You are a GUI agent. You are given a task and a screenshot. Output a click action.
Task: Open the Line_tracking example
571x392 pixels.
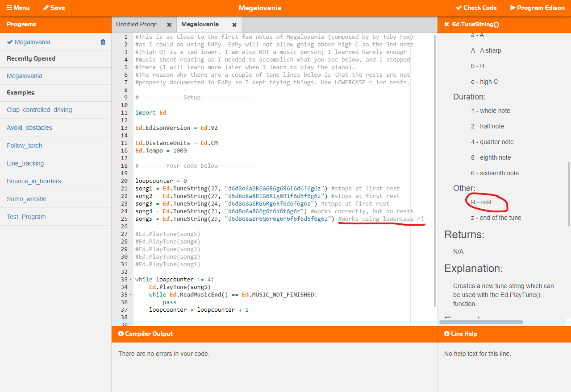click(25, 163)
